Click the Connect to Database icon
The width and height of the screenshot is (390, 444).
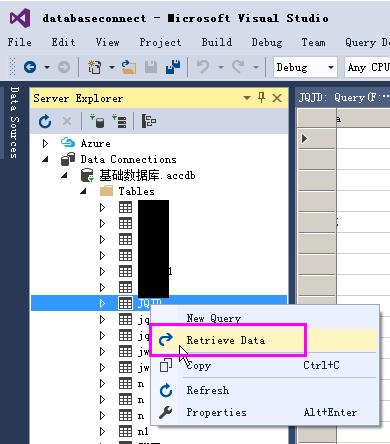pyautogui.click(x=97, y=121)
